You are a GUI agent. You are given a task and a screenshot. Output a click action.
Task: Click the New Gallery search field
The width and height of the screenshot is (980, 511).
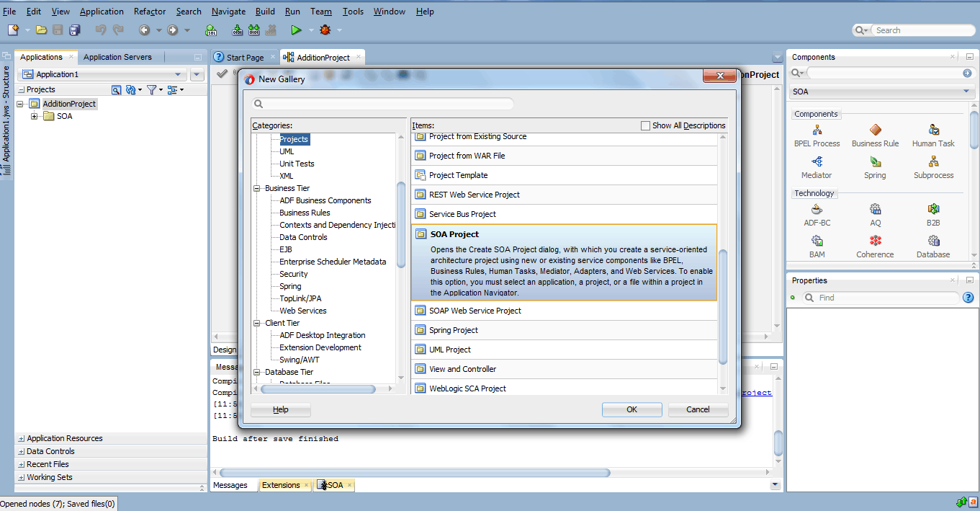coord(382,104)
